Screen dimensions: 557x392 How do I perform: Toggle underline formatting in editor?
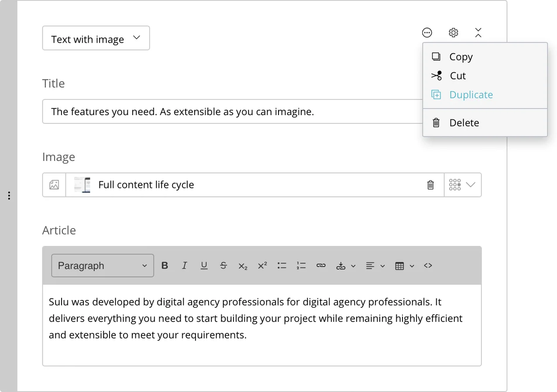click(x=204, y=266)
